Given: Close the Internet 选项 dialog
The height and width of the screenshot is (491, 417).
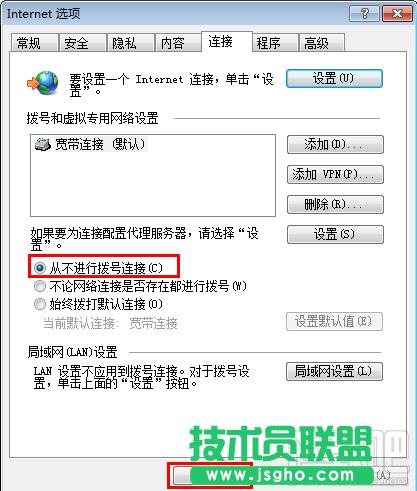Looking at the screenshot, I should (x=397, y=14).
